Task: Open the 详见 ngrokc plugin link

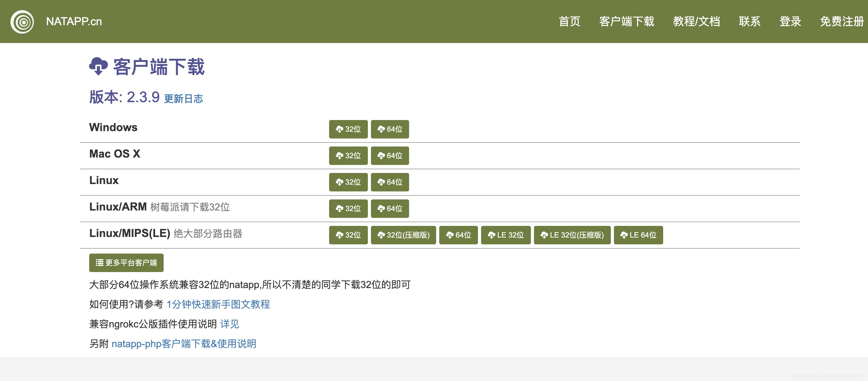Action: pos(229,324)
